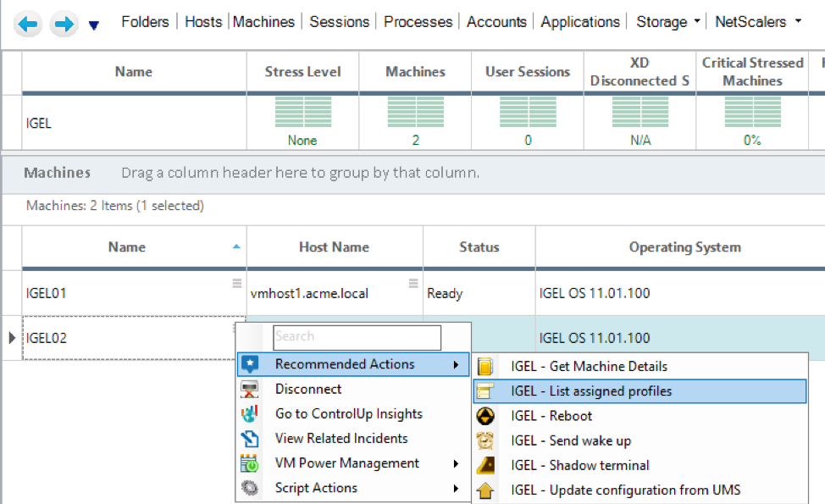Screen dimensions: 825x504
Task: Click the IGEL Reboot circular icon
Action: (x=485, y=416)
